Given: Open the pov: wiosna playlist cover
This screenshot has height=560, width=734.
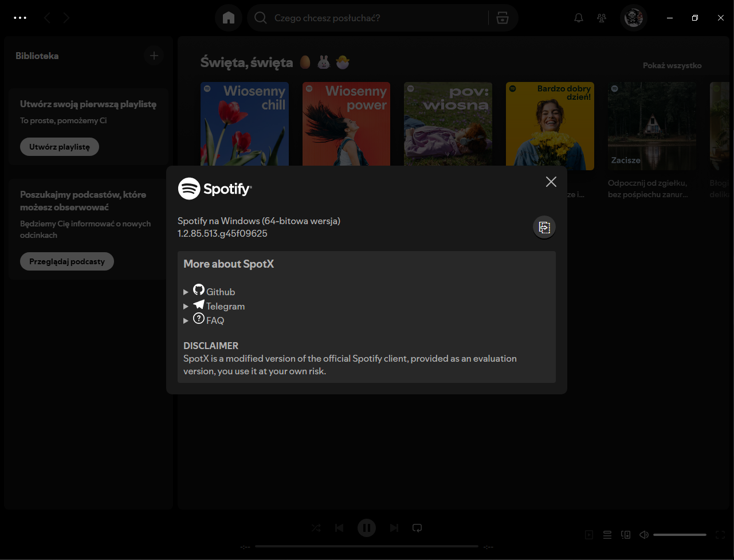Looking at the screenshot, I should (x=448, y=126).
